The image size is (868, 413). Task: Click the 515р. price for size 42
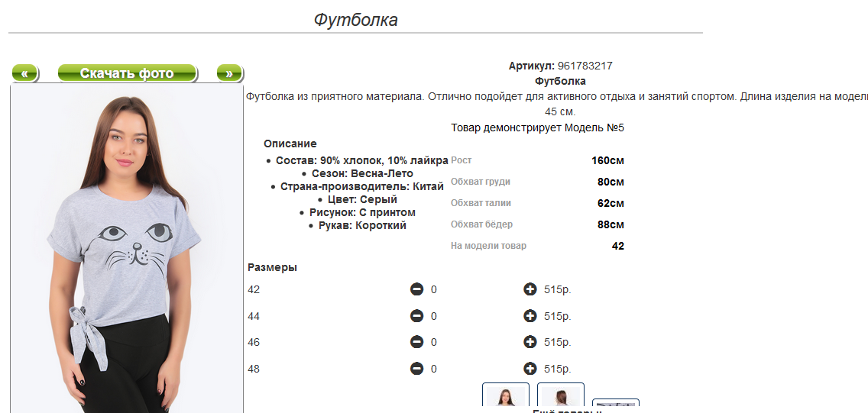558,289
